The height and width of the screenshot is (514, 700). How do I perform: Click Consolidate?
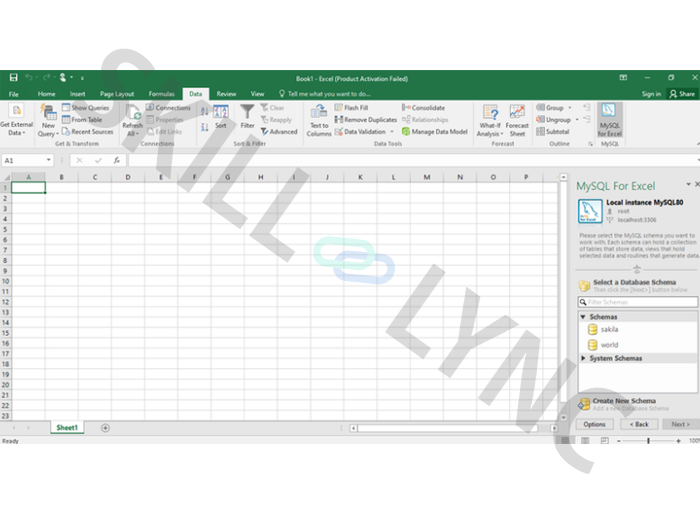click(x=423, y=108)
